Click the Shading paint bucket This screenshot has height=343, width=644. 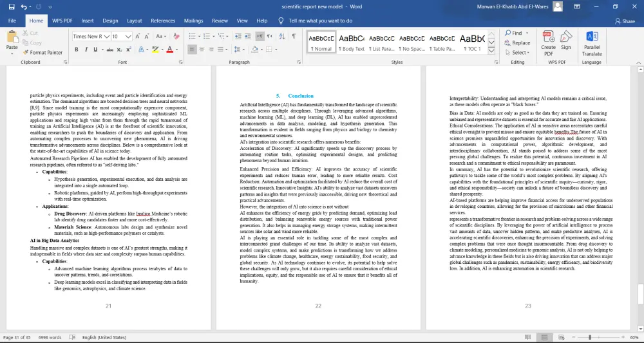point(254,50)
